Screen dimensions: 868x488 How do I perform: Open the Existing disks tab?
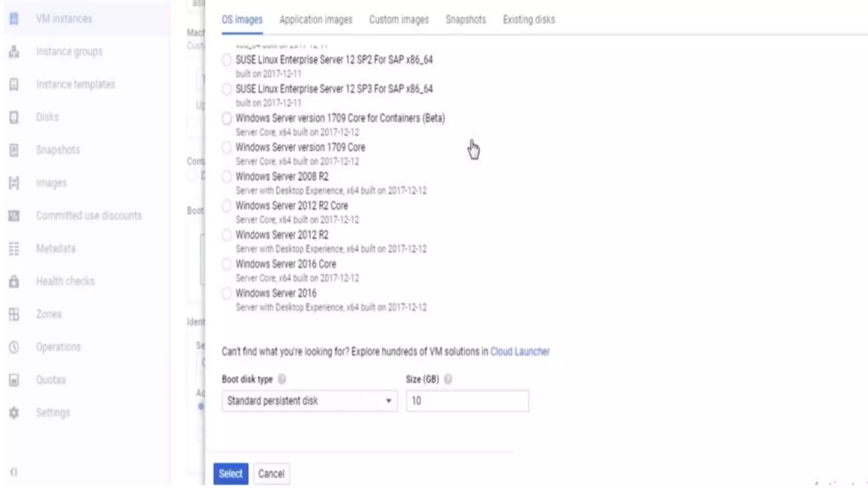tap(529, 20)
